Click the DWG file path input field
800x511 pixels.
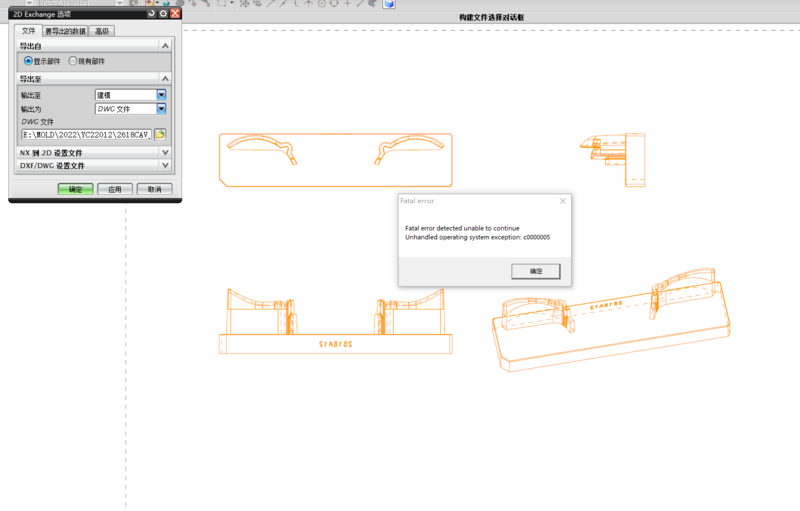86,134
